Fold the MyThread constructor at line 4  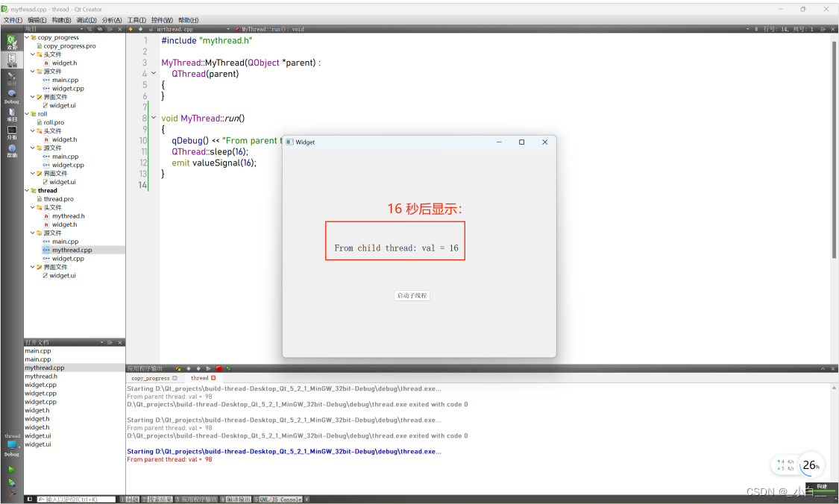[x=154, y=74]
